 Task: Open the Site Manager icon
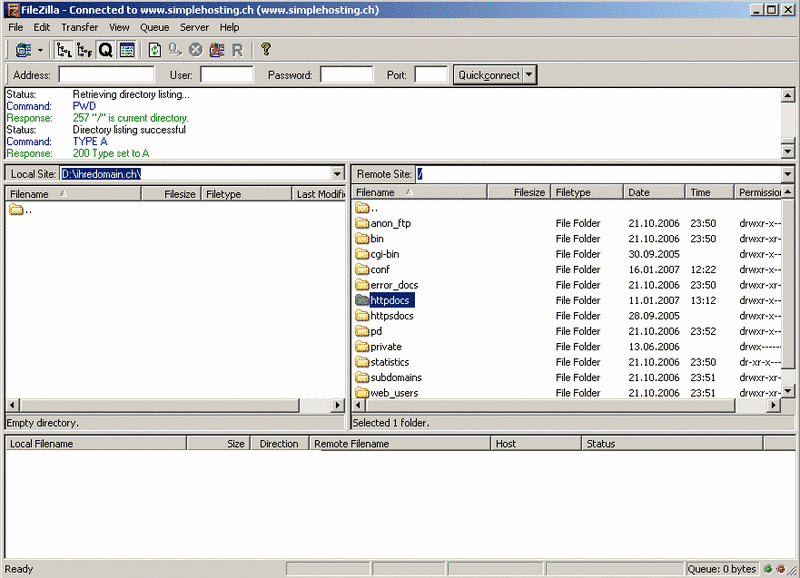tap(23, 50)
